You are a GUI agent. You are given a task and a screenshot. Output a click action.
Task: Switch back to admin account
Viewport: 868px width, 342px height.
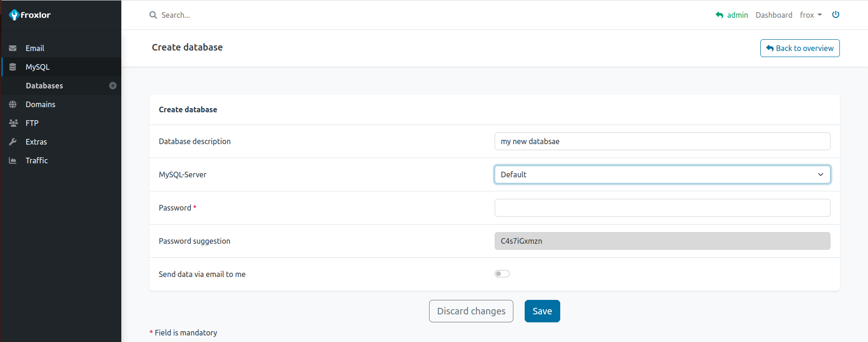point(732,15)
